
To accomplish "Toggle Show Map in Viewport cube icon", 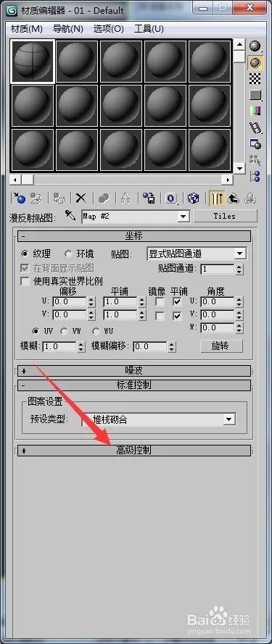I will pos(193,198).
